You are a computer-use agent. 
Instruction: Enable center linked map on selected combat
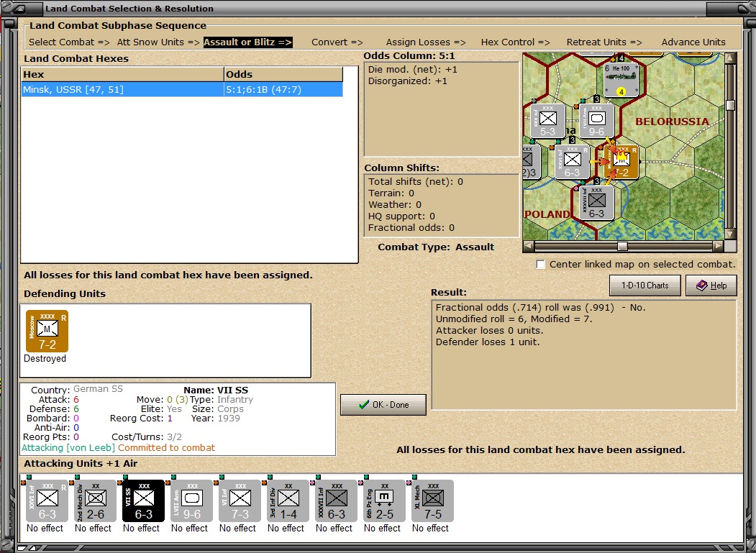pos(541,264)
